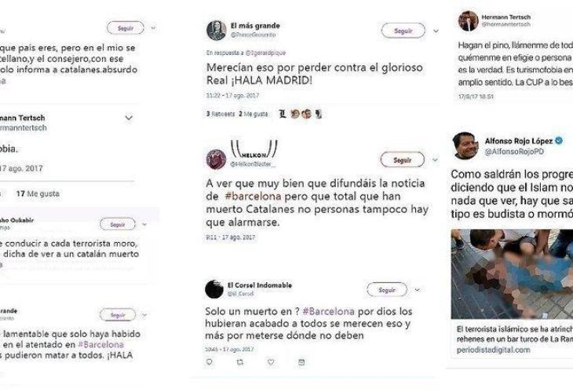Expand options chevron beside El más grande Seguir
The width and height of the screenshot is (573, 392).
(x=436, y=31)
